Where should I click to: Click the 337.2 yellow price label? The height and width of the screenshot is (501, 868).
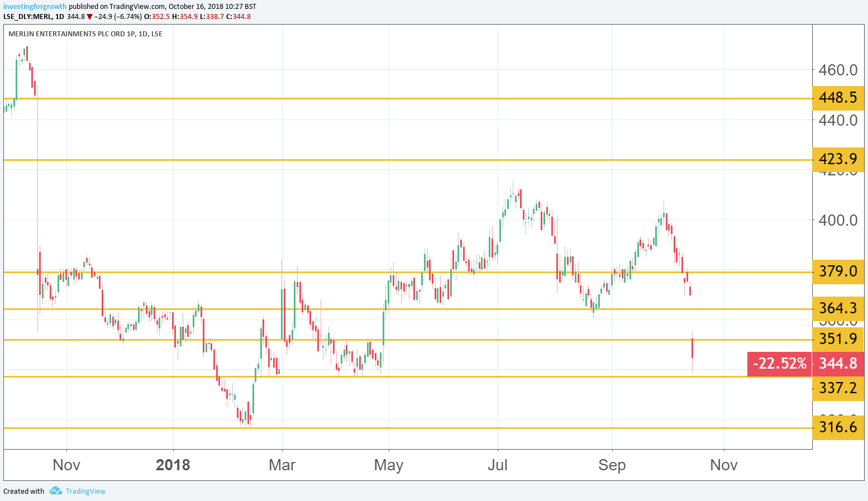click(838, 388)
